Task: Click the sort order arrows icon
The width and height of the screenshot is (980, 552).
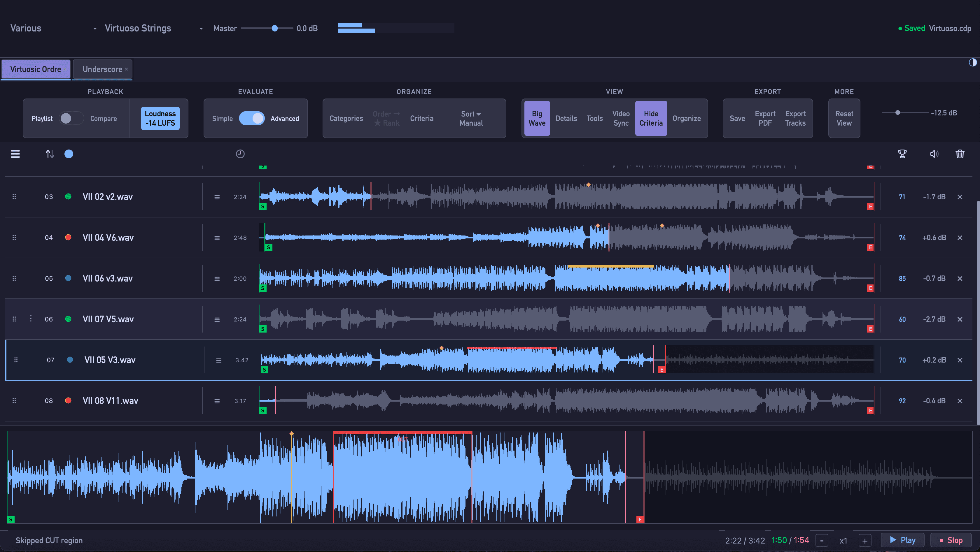Action: point(50,154)
